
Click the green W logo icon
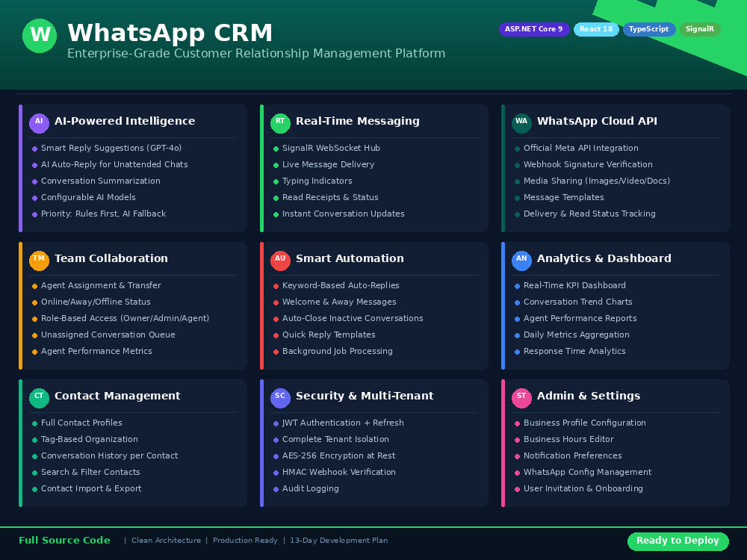pyautogui.click(x=40, y=36)
